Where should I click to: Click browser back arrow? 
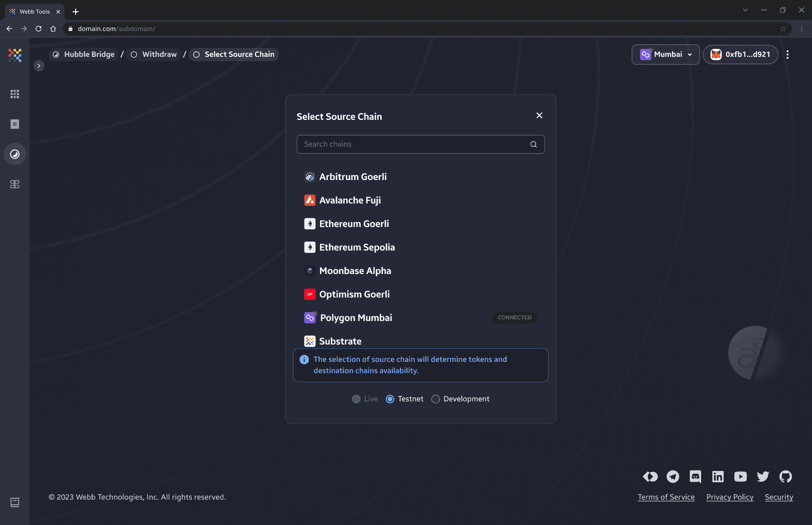coord(9,29)
